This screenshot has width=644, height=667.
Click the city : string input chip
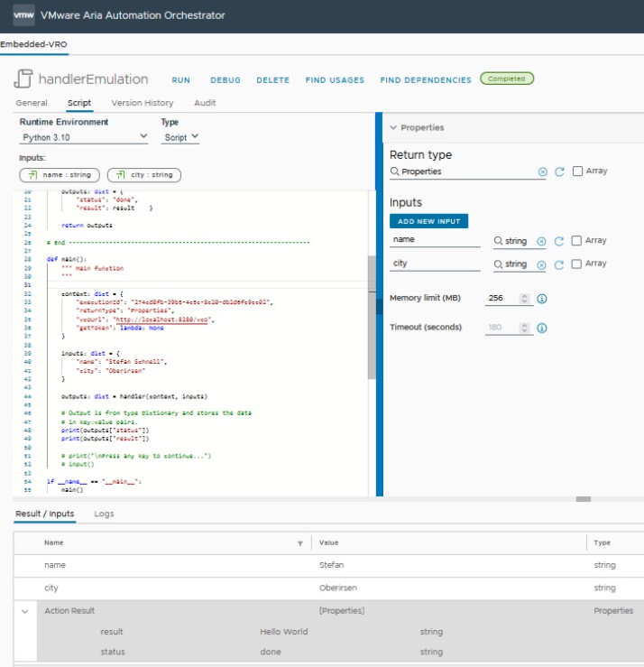[144, 175]
